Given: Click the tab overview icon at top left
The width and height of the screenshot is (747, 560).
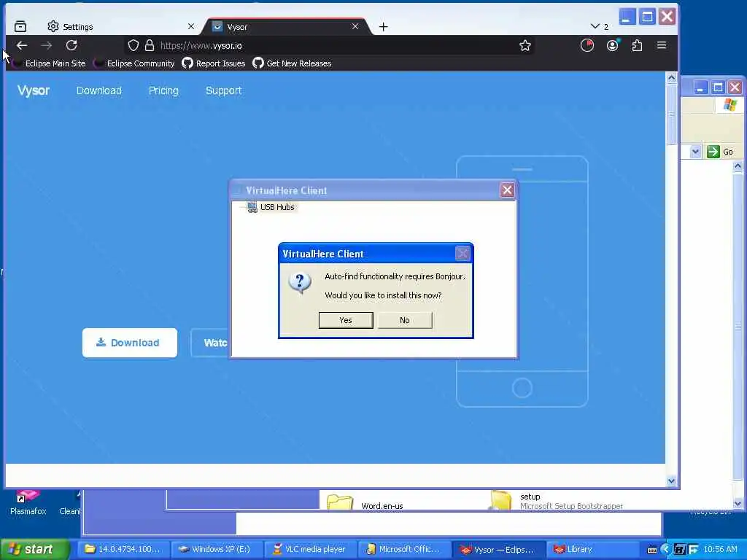Looking at the screenshot, I should (20, 27).
